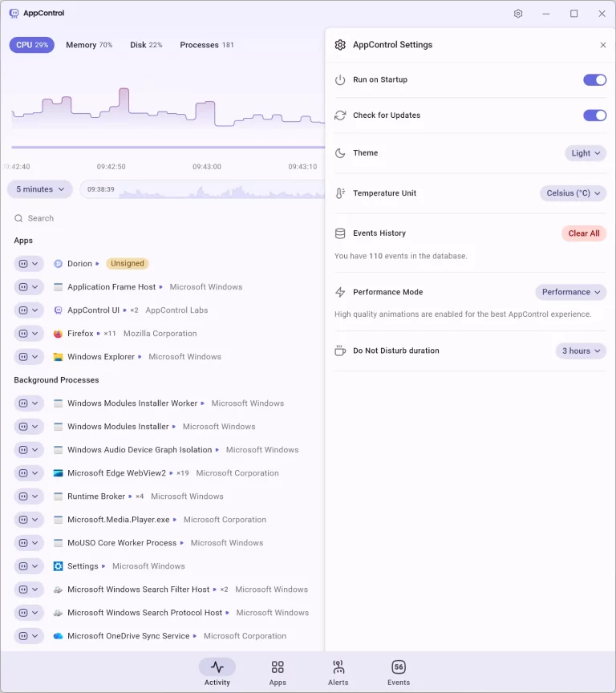
Task: Click the Microsoft OneDrive cloud icon
Action: 58,636
